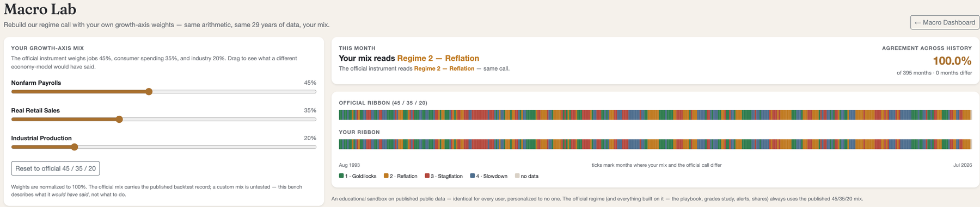Click the Nonfarm Payrolls slider handle
980x207 pixels.
[x=149, y=92]
